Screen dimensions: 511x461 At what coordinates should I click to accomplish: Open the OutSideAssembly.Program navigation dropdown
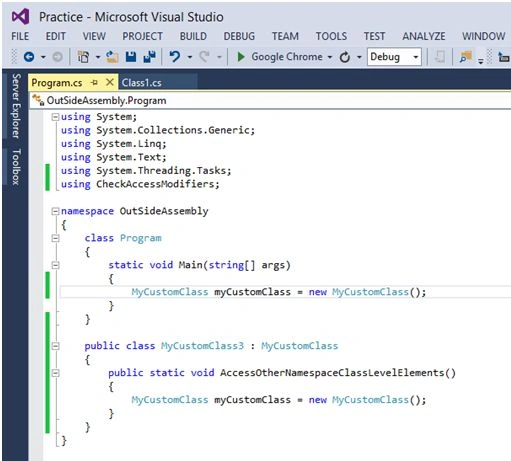click(270, 100)
